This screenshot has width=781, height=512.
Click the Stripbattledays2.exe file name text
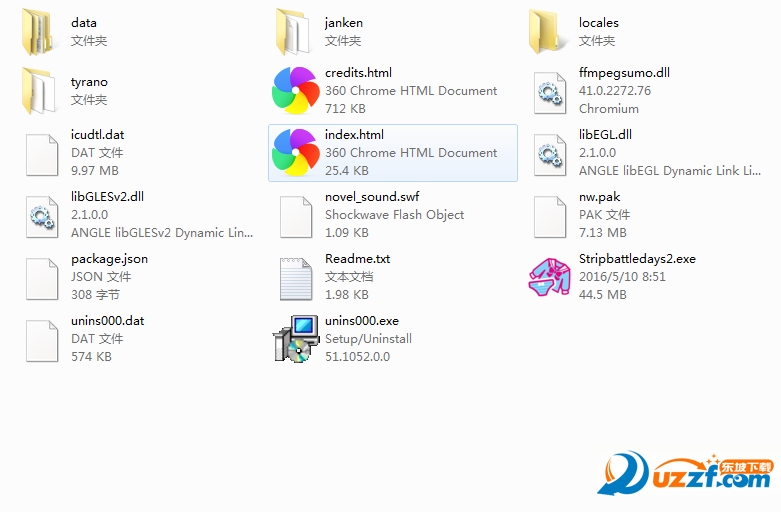(637, 259)
